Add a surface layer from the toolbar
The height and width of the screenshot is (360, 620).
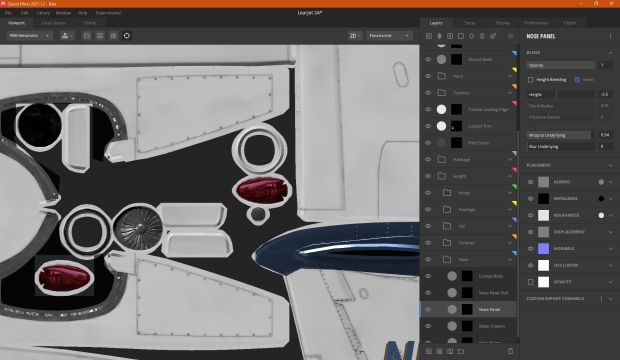pyautogui.click(x=429, y=36)
